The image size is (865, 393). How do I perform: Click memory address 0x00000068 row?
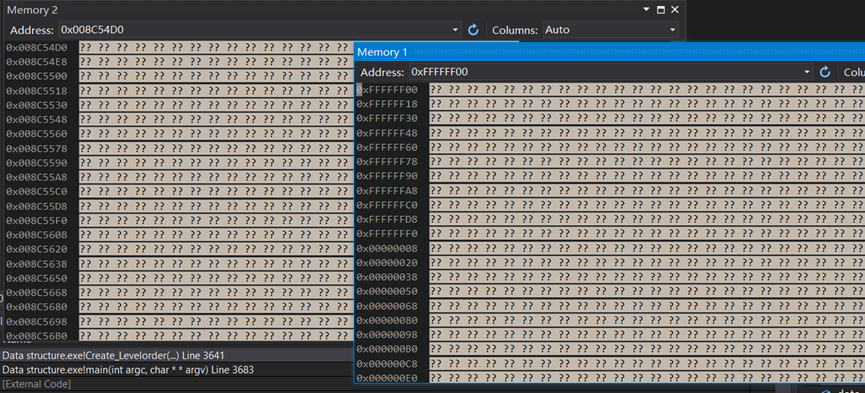pyautogui.click(x=387, y=306)
